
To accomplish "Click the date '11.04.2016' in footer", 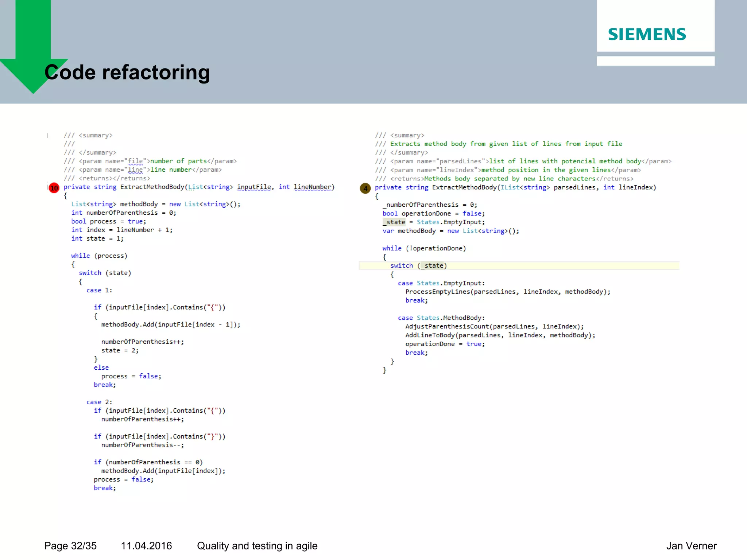I will [146, 546].
